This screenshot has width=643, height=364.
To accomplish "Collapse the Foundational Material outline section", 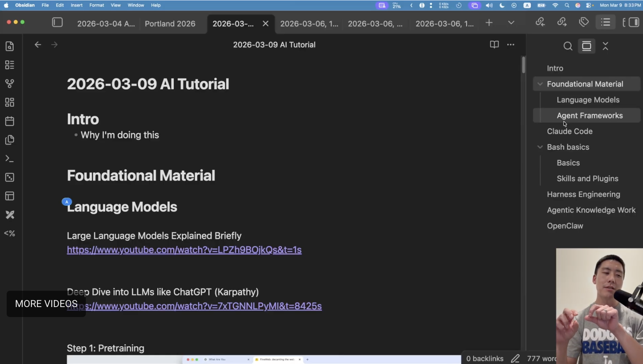I will (540, 84).
